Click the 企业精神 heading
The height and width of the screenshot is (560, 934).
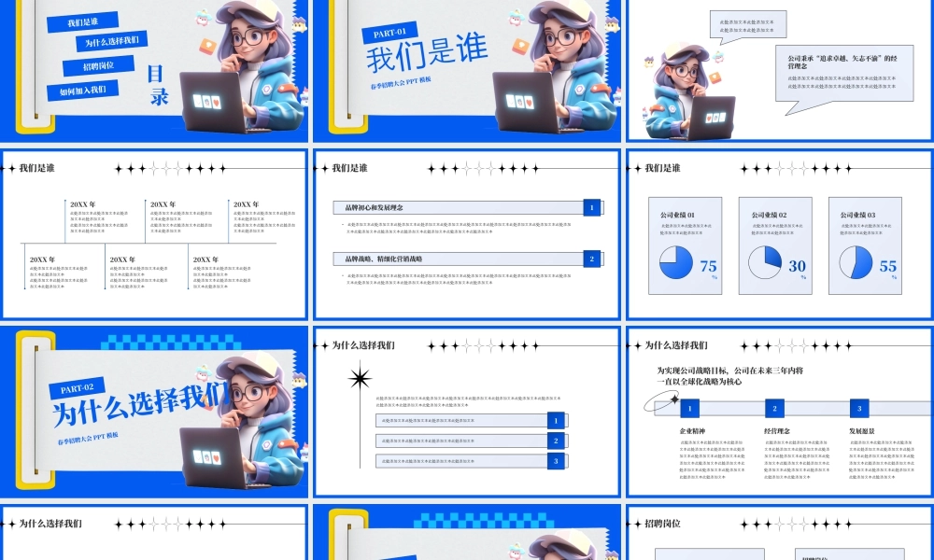692,431
